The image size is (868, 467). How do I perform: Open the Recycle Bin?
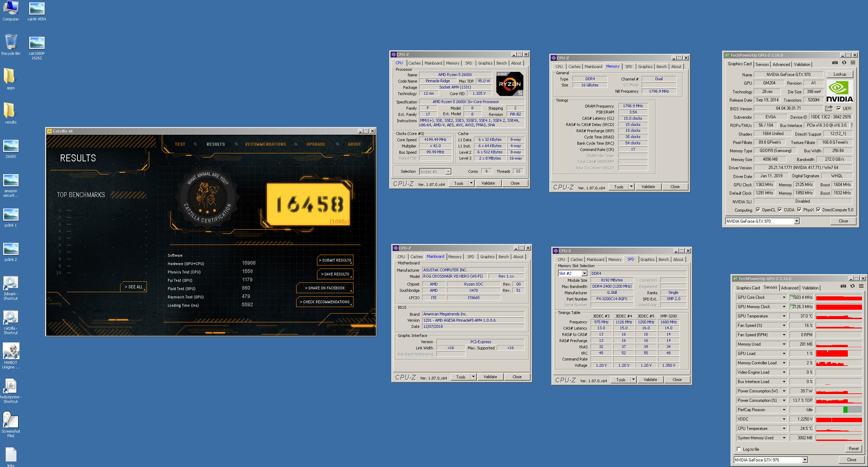pyautogui.click(x=11, y=45)
